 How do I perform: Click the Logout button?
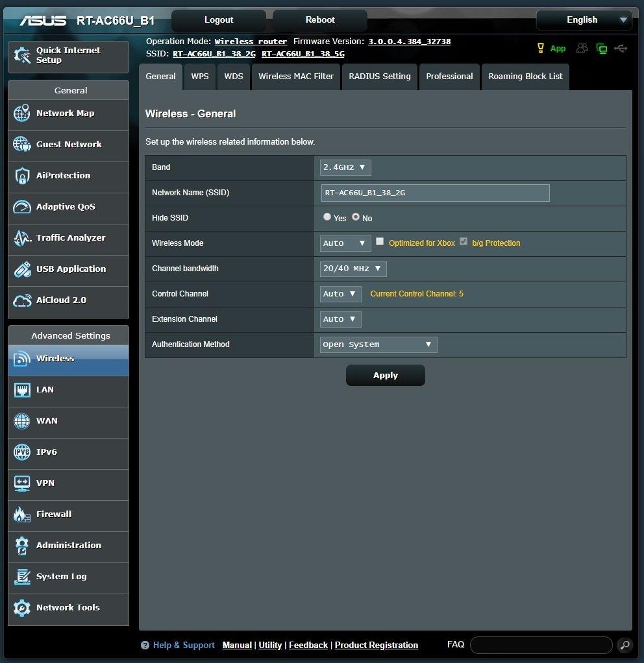(x=219, y=20)
